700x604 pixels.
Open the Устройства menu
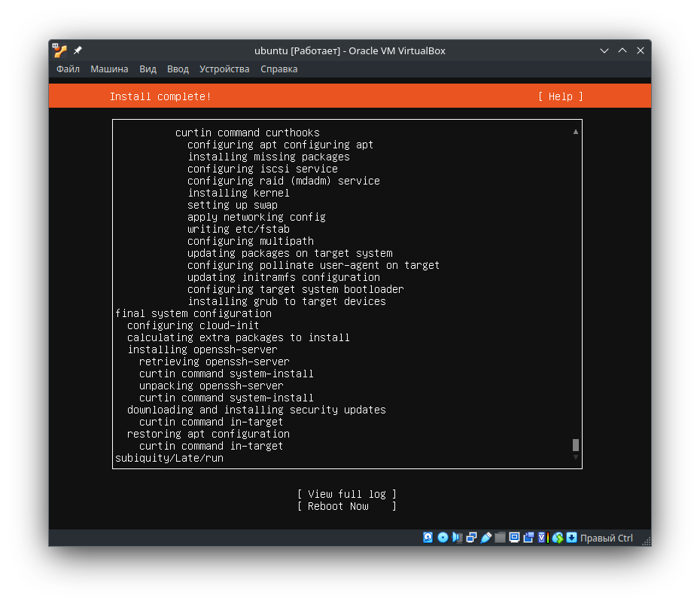tap(224, 69)
